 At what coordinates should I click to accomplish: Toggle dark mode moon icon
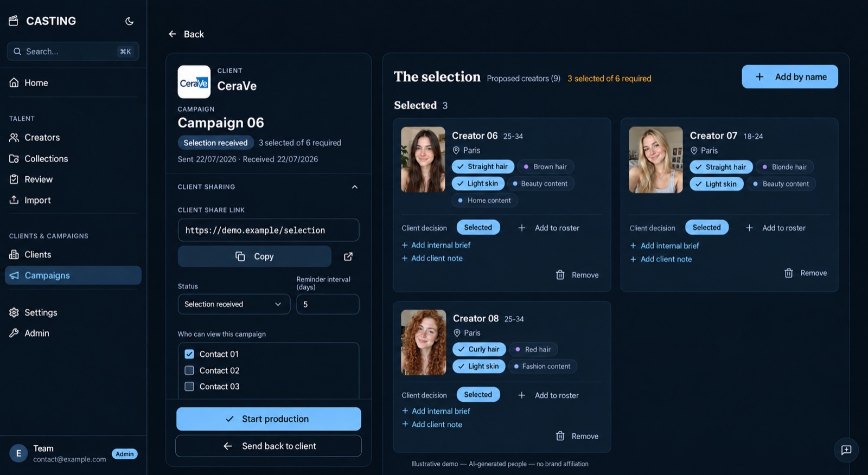tap(129, 21)
